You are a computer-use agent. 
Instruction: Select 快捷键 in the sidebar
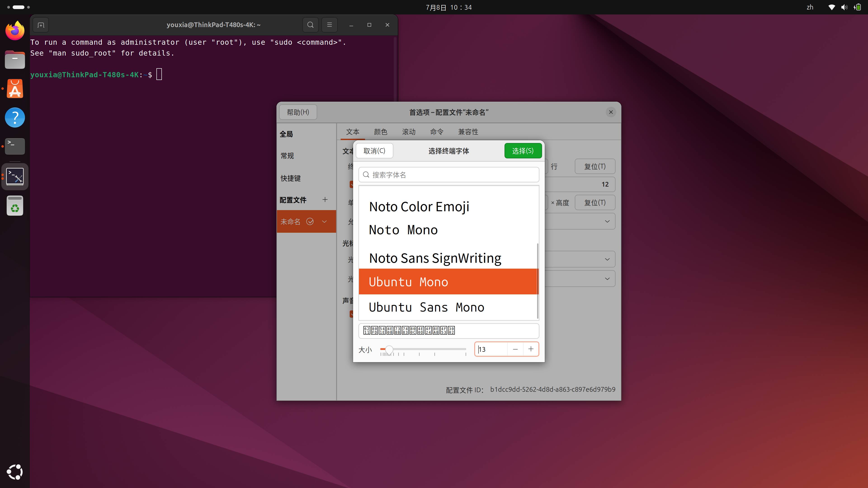point(306,178)
